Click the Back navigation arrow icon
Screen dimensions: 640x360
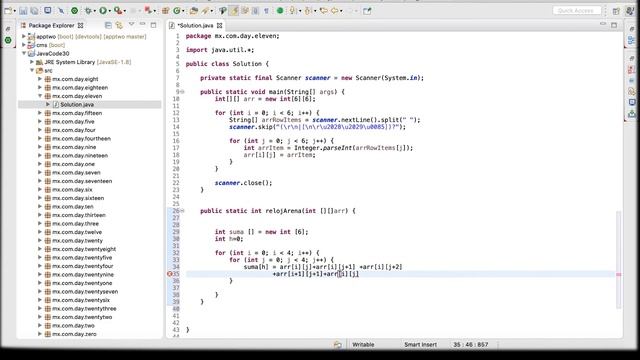tap(334, 11)
